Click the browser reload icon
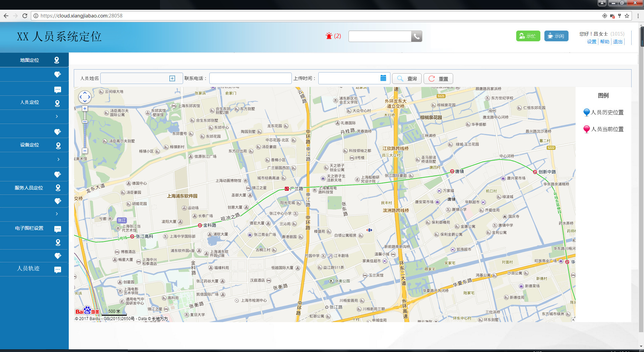This screenshot has width=644, height=352. [24, 16]
